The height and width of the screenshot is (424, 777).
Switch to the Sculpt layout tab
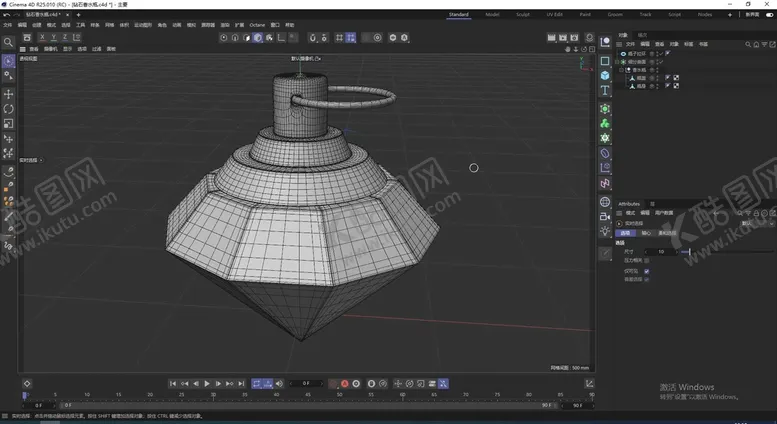click(x=523, y=15)
